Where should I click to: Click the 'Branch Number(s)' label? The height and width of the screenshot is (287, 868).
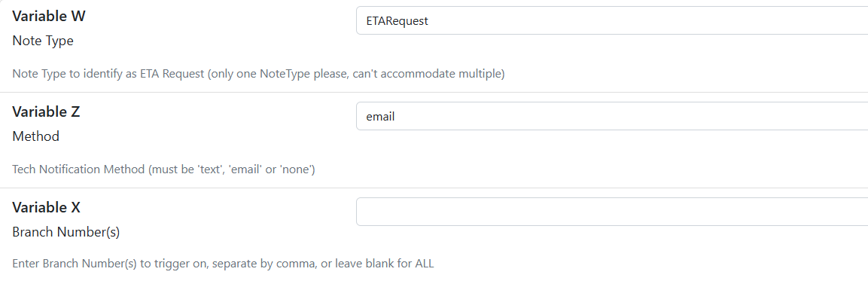[66, 232]
